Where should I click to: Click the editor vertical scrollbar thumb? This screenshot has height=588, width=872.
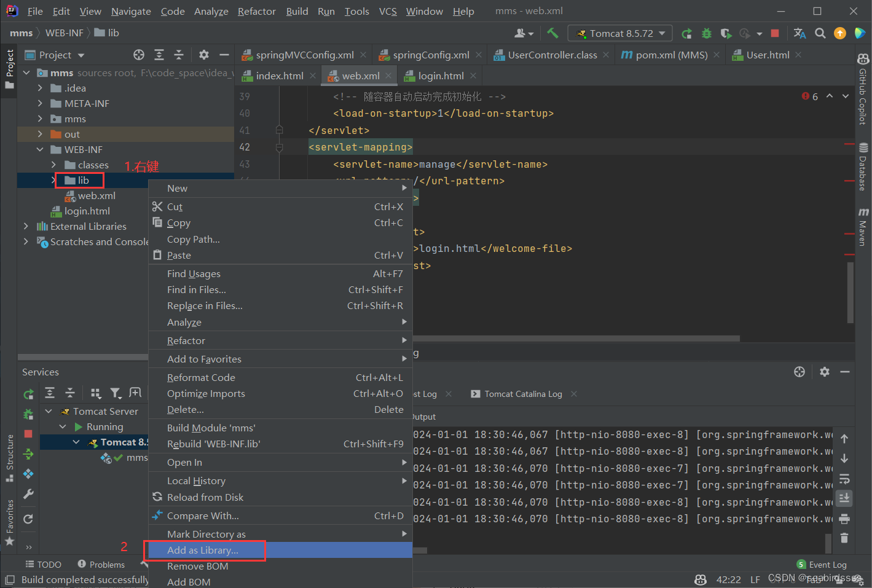coord(850,292)
